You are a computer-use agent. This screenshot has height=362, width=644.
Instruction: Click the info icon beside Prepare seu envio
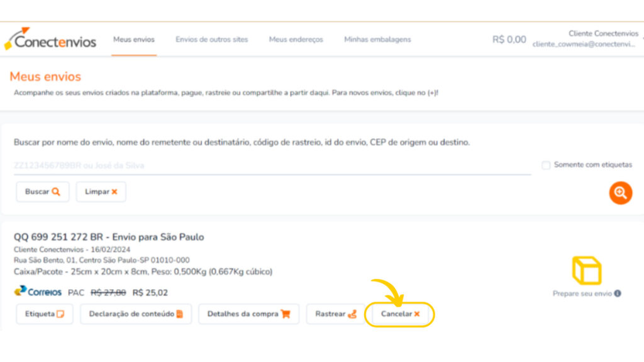coord(618,293)
